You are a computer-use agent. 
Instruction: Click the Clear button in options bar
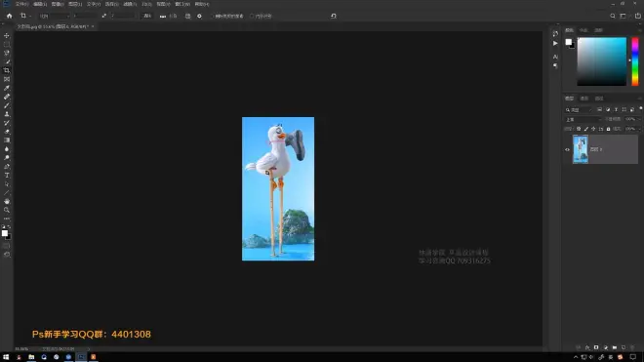click(147, 16)
